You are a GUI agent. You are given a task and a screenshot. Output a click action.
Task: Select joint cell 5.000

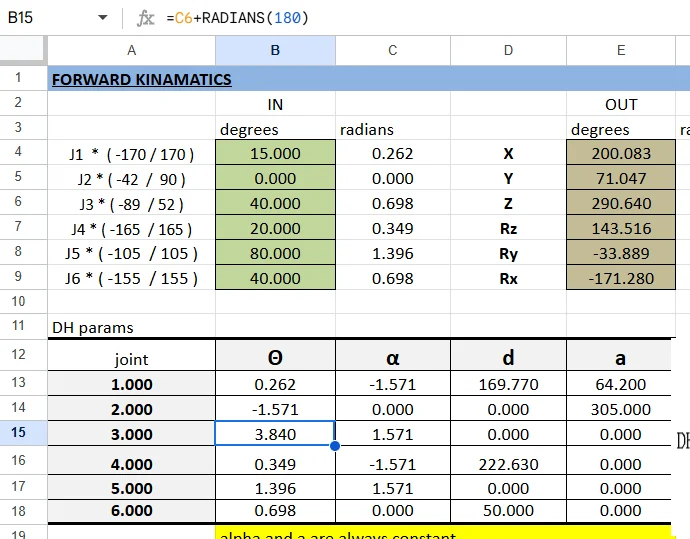pos(132,488)
